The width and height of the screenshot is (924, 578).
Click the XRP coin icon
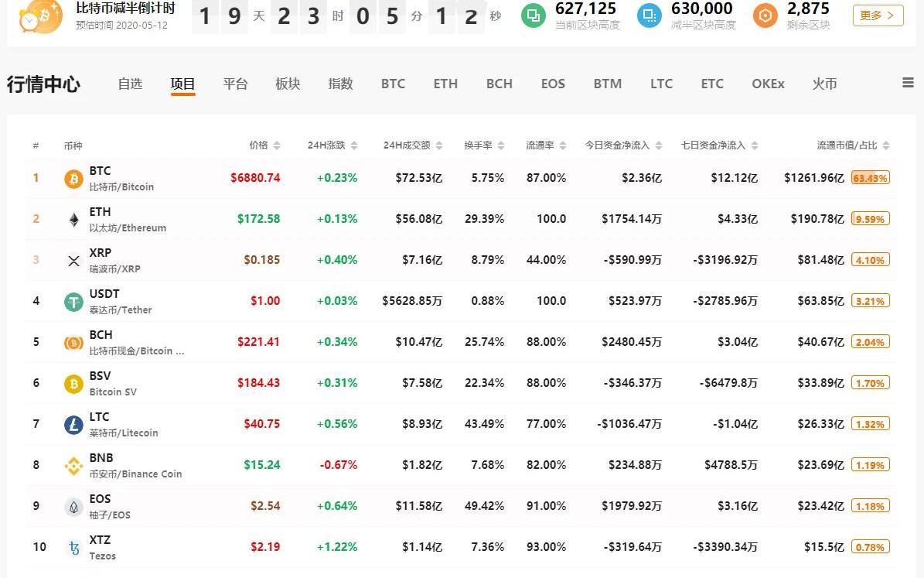(x=73, y=261)
